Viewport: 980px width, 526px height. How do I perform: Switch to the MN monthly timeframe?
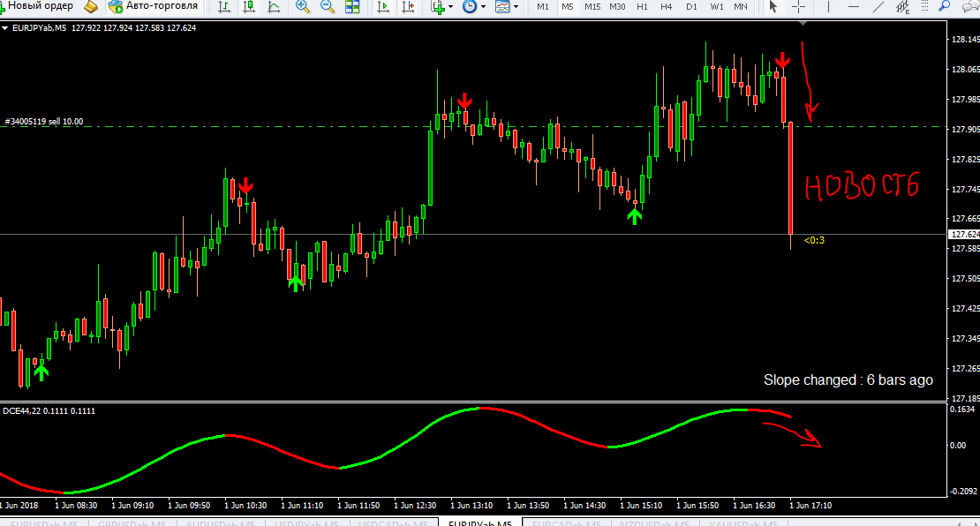click(741, 7)
